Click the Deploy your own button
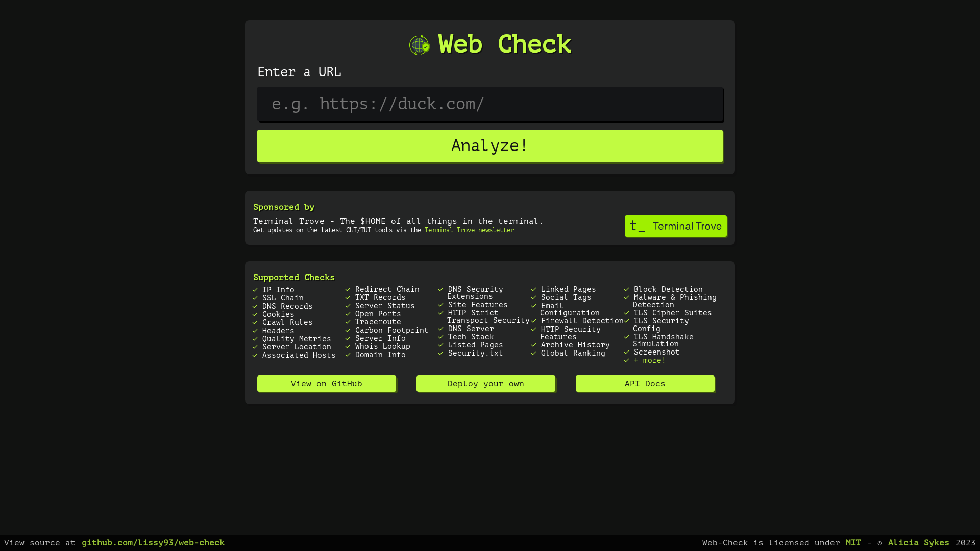The image size is (980, 551). click(x=486, y=384)
